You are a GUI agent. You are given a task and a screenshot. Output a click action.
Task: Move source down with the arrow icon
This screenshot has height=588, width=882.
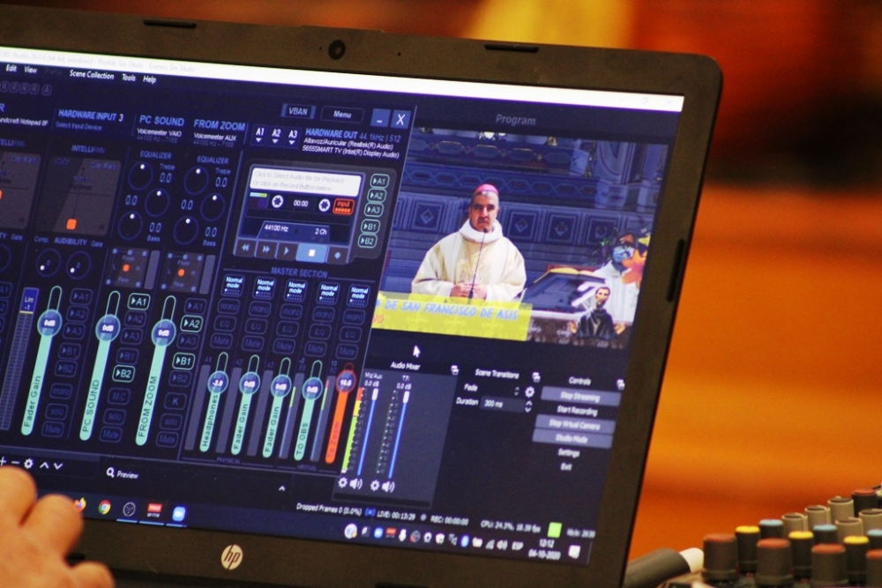pyautogui.click(x=57, y=466)
